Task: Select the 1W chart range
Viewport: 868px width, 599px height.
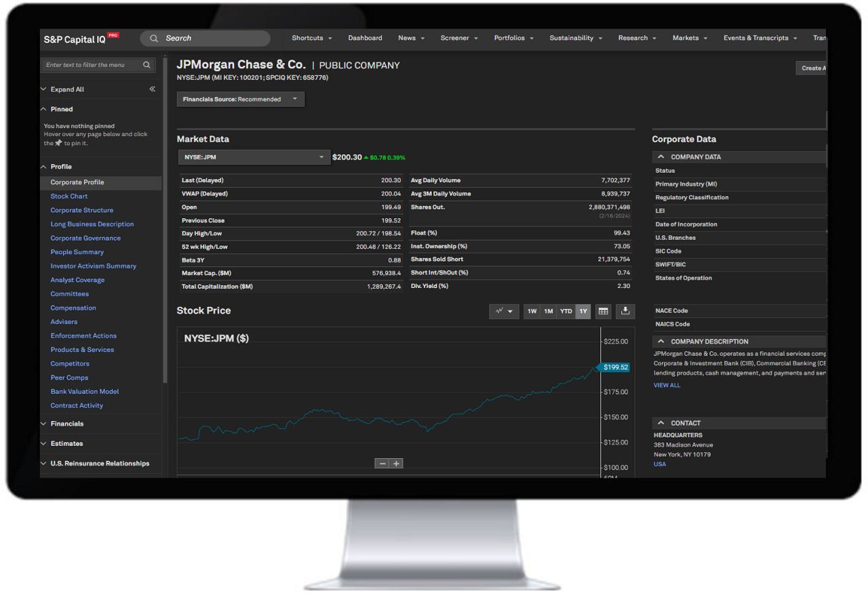Action: click(532, 311)
